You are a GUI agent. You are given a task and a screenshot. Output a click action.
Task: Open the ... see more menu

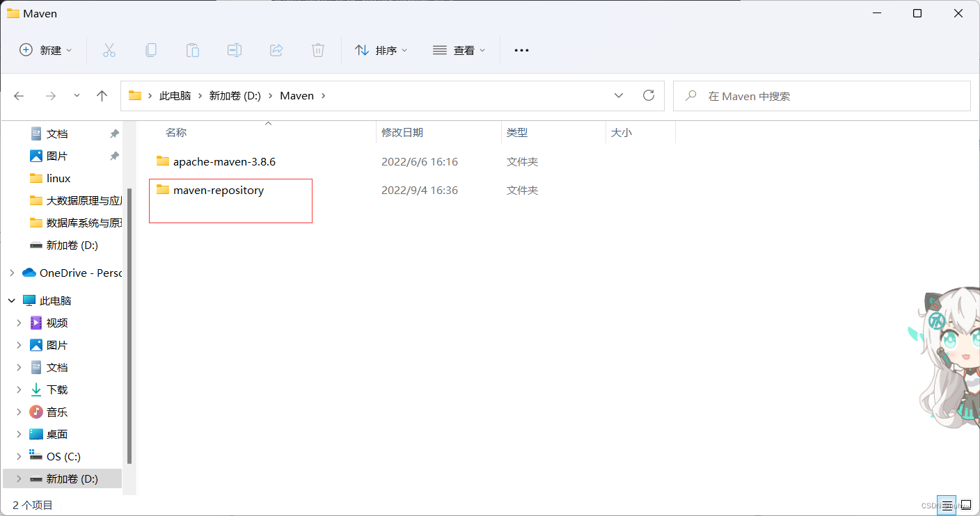click(521, 49)
